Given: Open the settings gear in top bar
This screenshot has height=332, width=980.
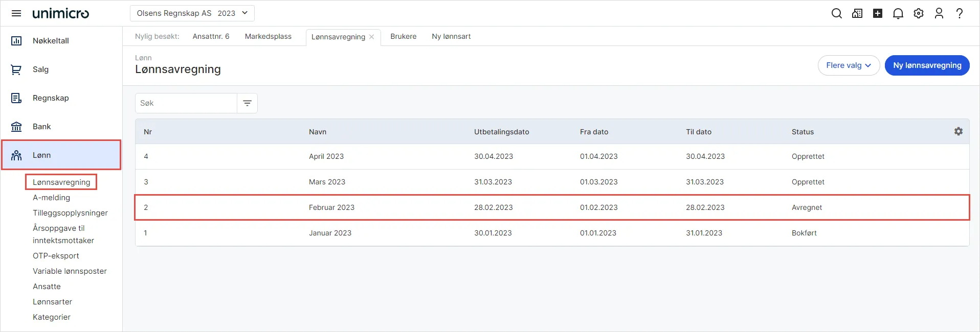Looking at the screenshot, I should coord(919,13).
